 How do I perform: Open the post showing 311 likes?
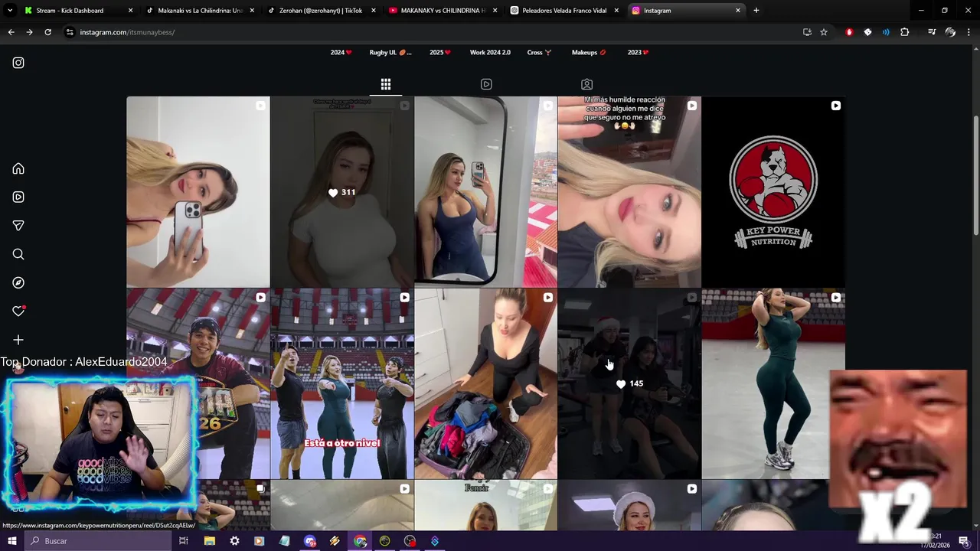click(x=342, y=192)
